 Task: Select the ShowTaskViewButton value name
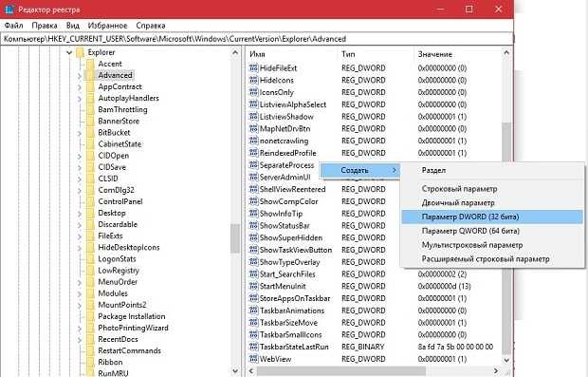[x=296, y=250]
